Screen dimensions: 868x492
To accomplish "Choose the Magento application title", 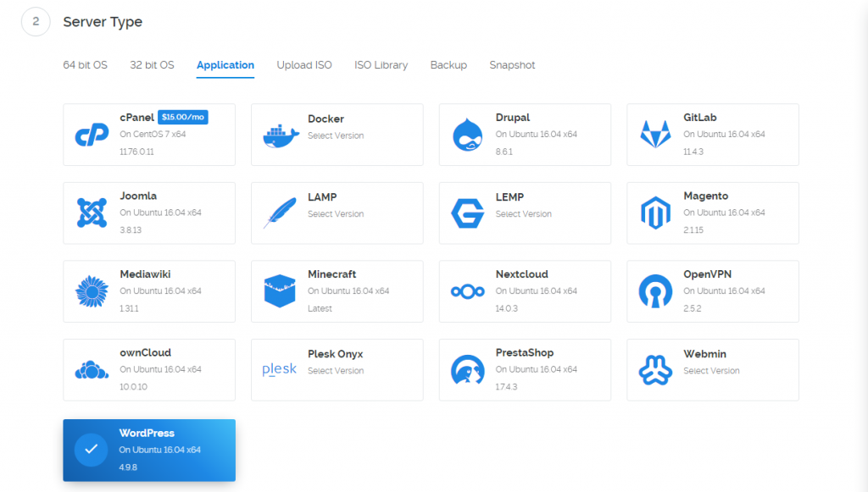I will tap(706, 196).
